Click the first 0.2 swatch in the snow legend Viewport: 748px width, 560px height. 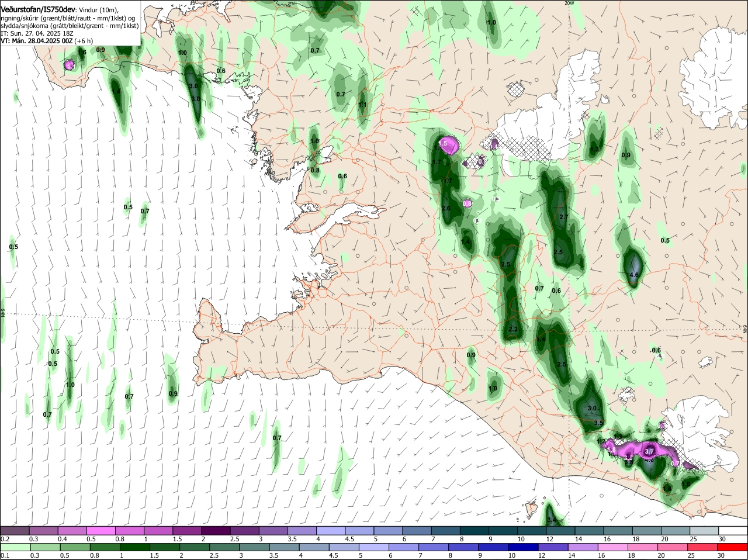click(15, 531)
